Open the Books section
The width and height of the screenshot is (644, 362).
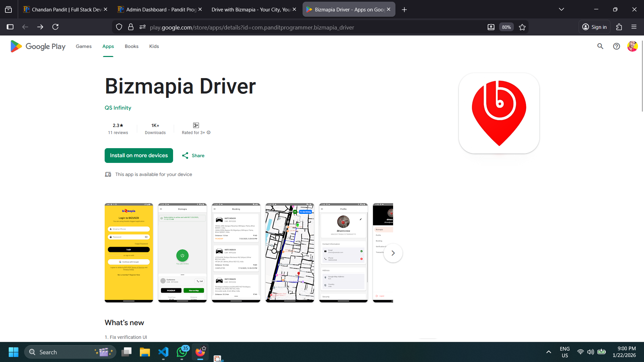pyautogui.click(x=131, y=46)
